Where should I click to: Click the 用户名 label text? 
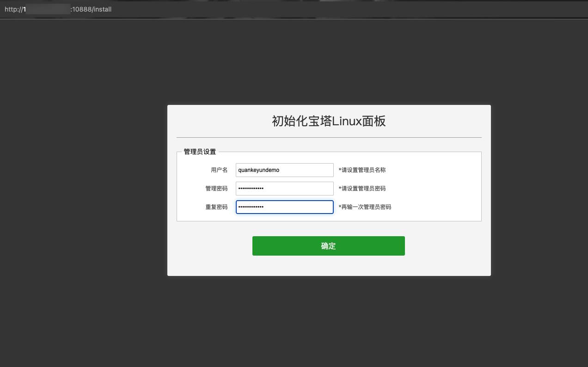point(219,170)
